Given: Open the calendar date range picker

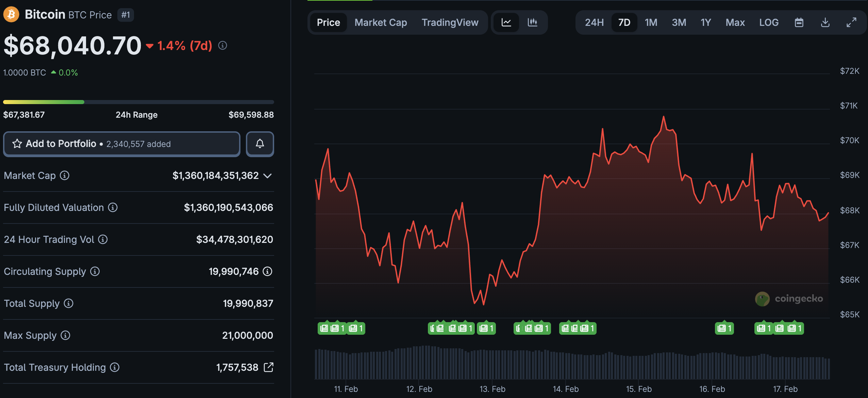Looking at the screenshot, I should [x=799, y=22].
